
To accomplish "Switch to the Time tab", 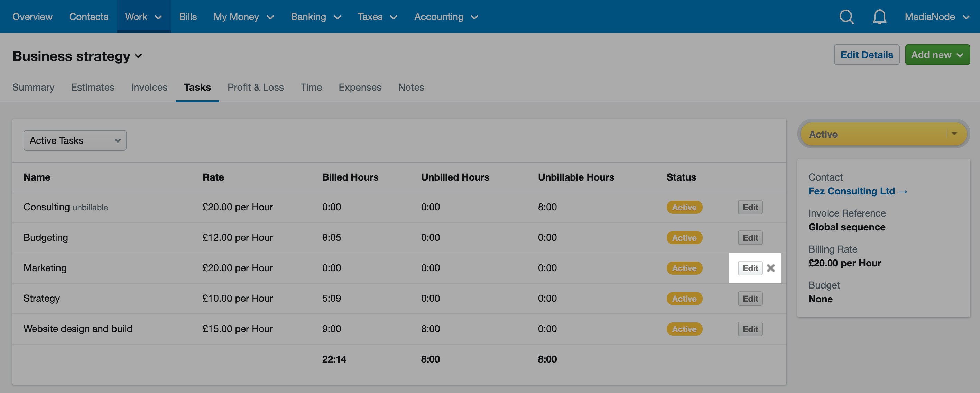I will [311, 87].
